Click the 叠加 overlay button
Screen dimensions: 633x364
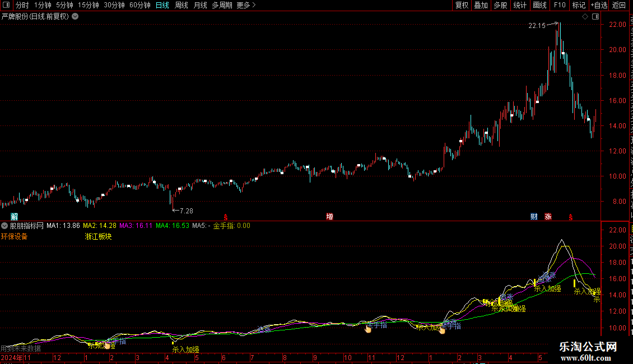[481, 5]
